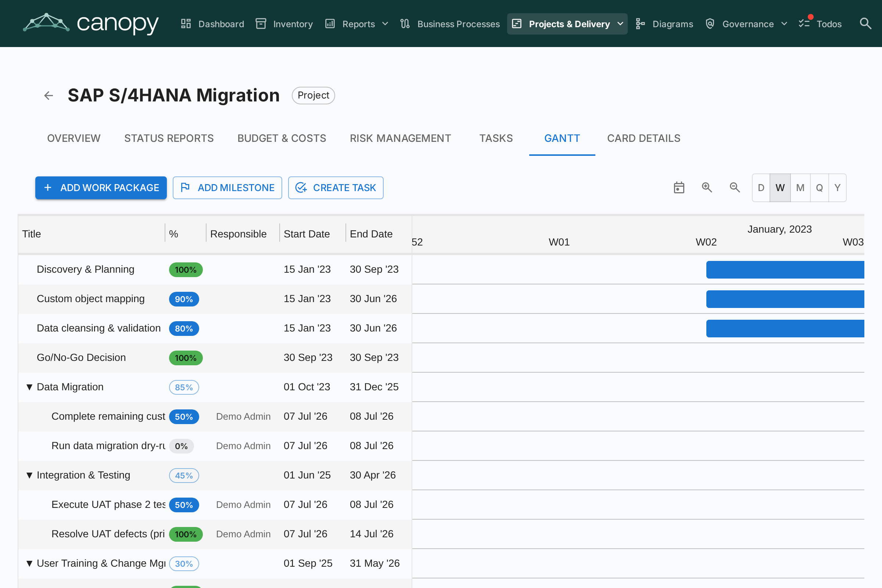Click the Projects & Delivery icon

click(517, 24)
